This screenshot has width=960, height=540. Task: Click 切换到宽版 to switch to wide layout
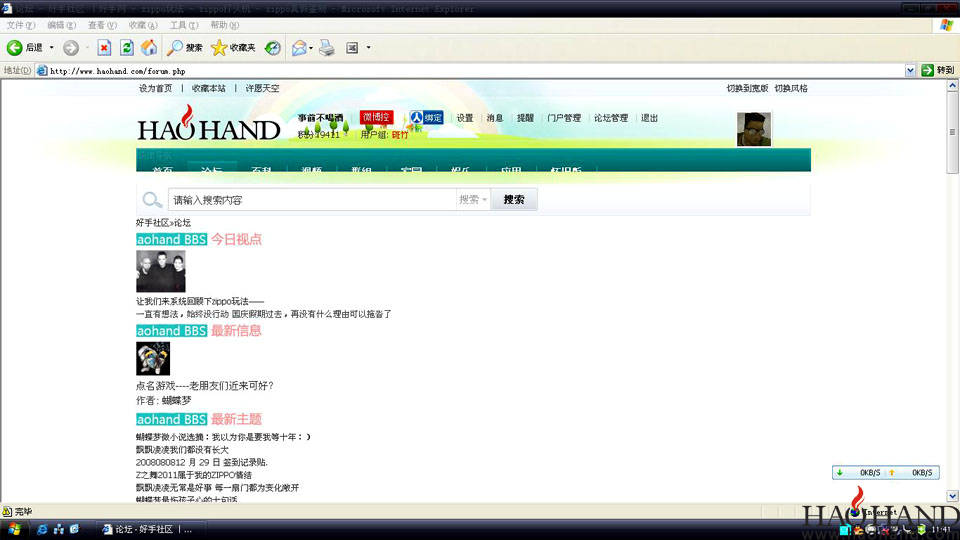[747, 88]
